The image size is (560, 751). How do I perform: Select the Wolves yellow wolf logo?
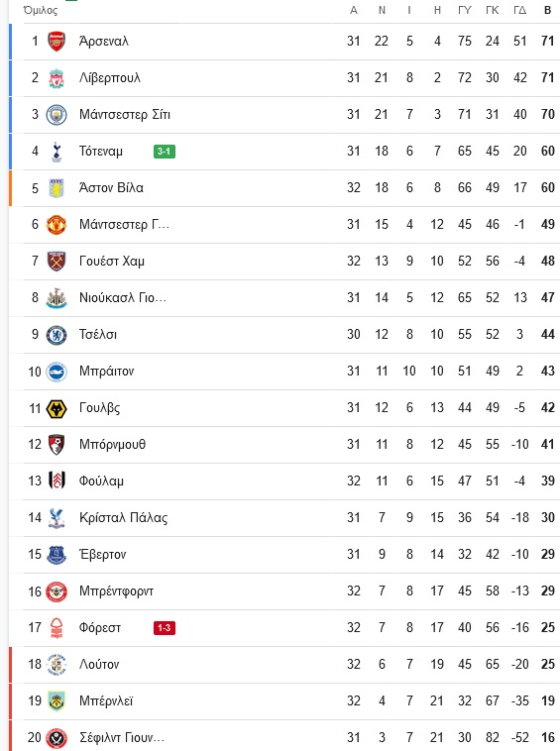pos(56,408)
